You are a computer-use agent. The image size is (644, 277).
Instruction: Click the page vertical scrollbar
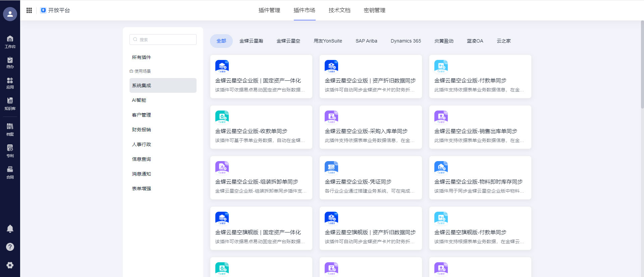642,67
